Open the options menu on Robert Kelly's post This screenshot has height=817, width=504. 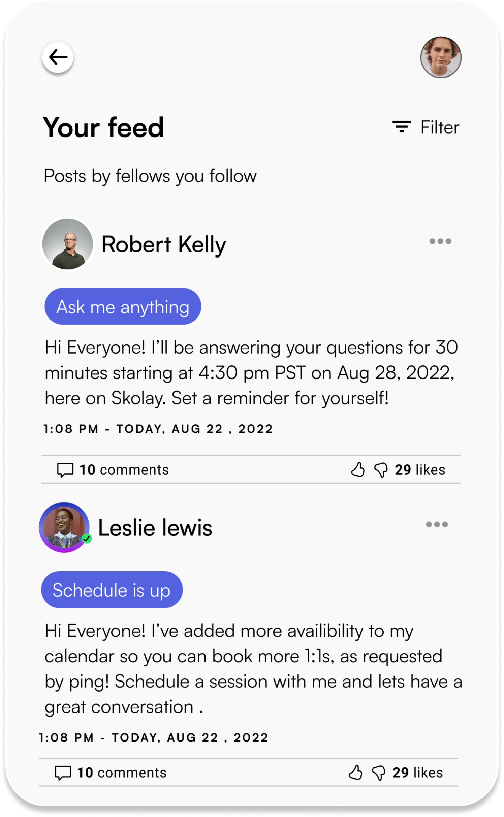[x=441, y=241]
